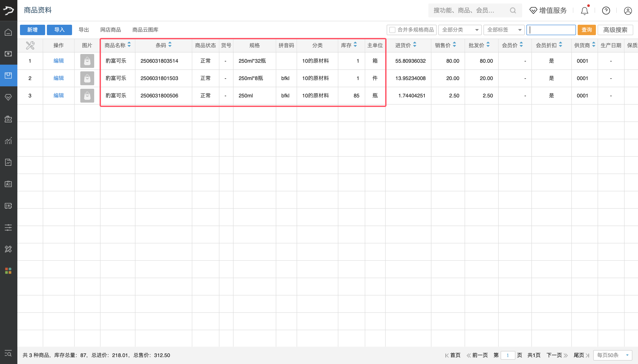Focus the product search input field

pyautogui.click(x=551, y=30)
